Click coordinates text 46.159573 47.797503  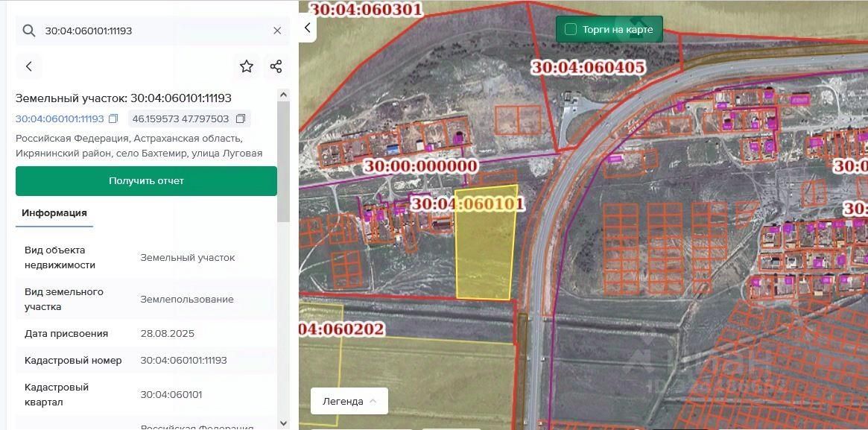click(x=180, y=119)
